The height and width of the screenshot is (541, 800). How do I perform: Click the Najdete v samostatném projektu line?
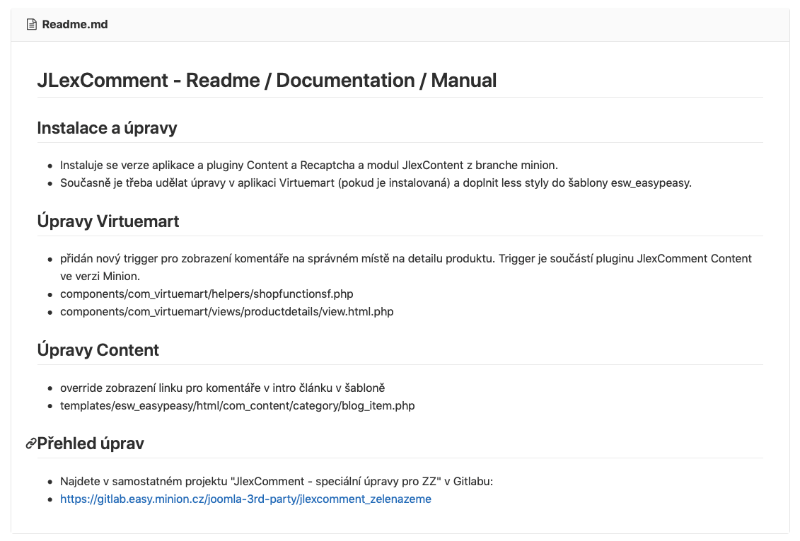[277, 481]
